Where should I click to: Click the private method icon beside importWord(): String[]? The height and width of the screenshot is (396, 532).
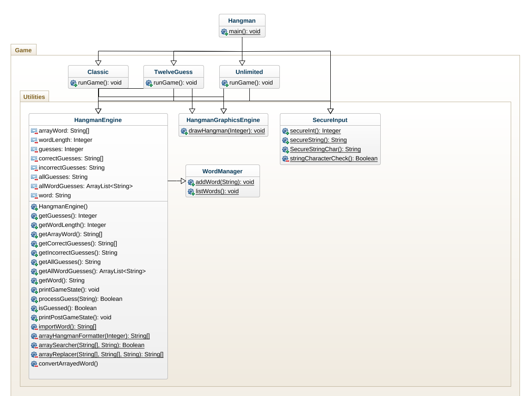(34, 327)
